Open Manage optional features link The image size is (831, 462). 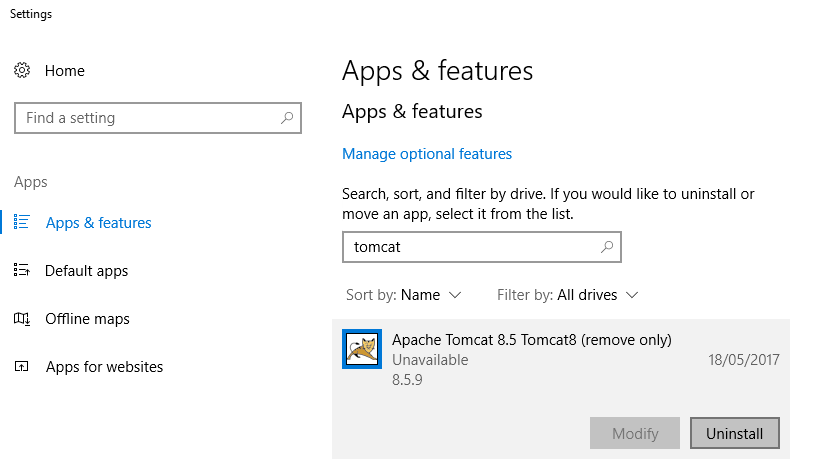427,154
